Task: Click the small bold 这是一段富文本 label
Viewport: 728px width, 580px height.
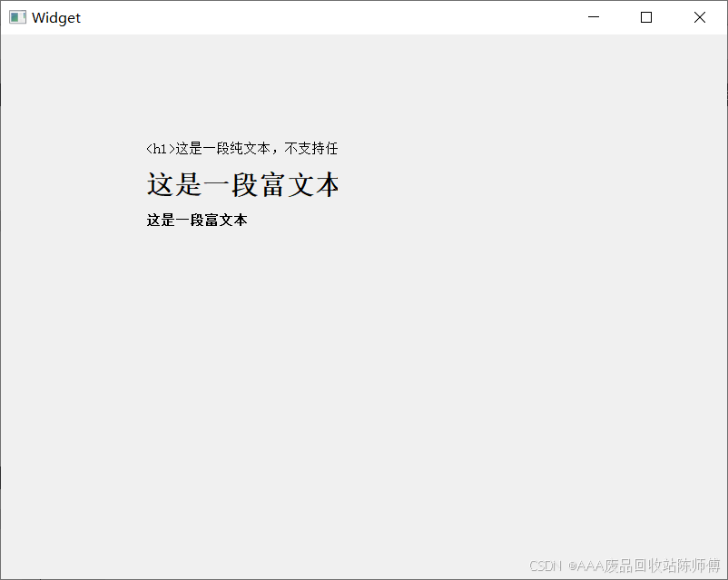Action: (197, 221)
